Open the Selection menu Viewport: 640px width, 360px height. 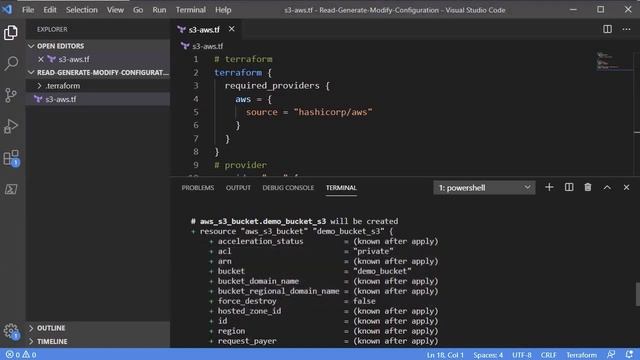82,10
